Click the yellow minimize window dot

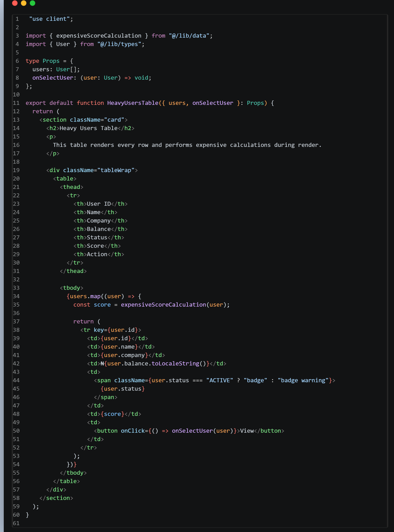[24, 3]
